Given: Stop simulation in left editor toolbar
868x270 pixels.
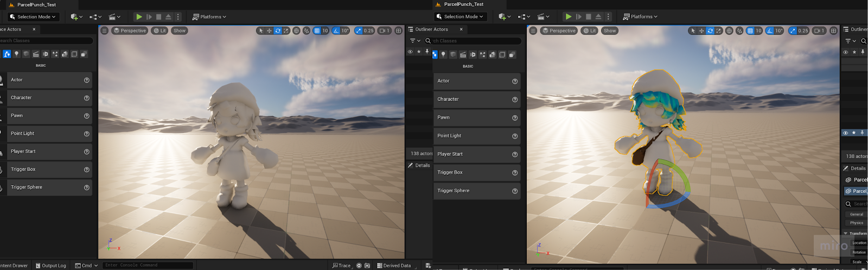Looking at the screenshot, I should click(158, 17).
